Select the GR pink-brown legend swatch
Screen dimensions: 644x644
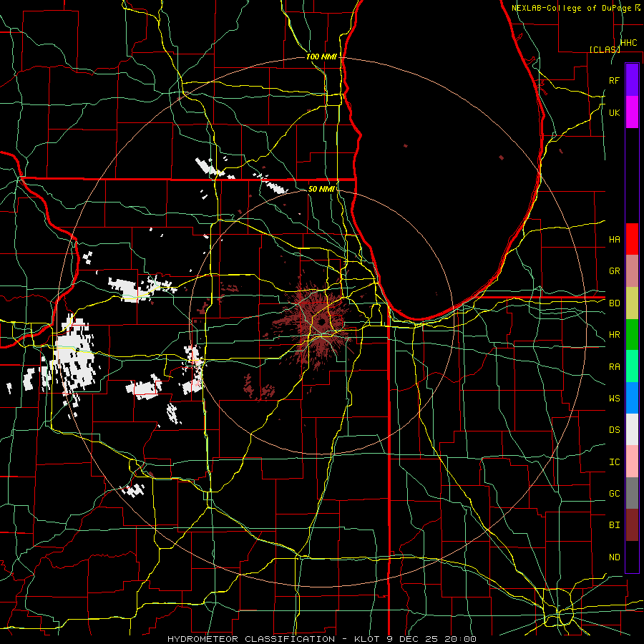click(632, 271)
